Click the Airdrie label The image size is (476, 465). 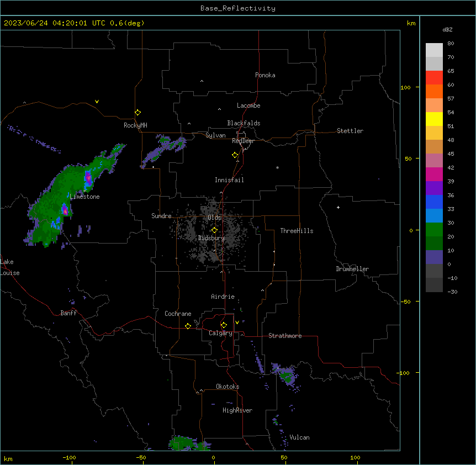click(223, 297)
